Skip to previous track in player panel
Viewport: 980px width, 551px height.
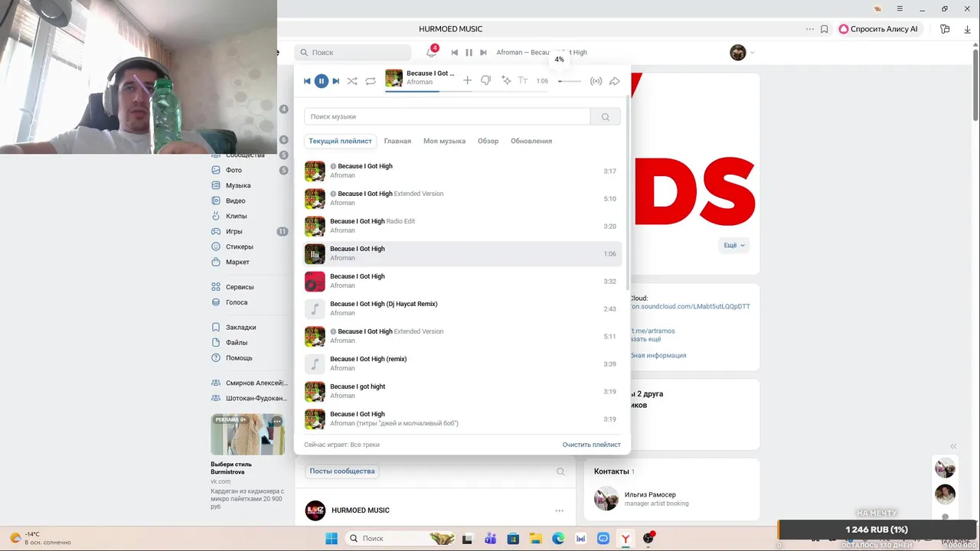click(307, 81)
